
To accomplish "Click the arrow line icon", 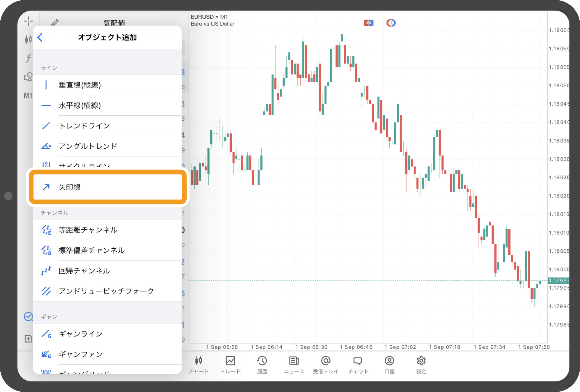I will (46, 187).
